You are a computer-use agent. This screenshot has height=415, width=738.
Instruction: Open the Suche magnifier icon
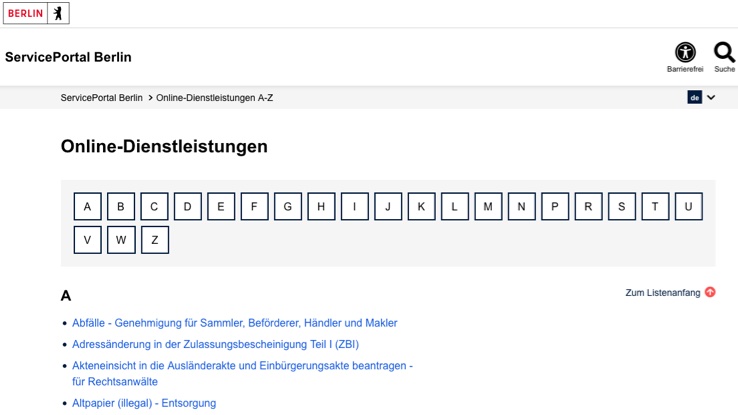pyautogui.click(x=724, y=52)
